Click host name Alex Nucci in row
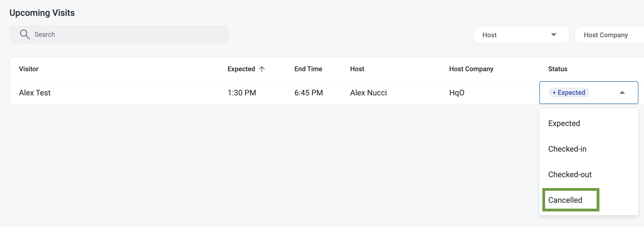Screen dimensions: 644x227 pyautogui.click(x=368, y=93)
